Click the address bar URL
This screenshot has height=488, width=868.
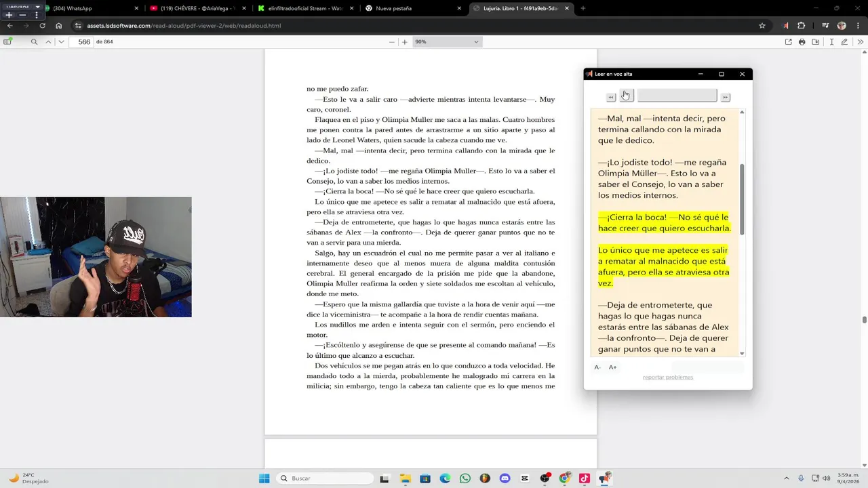(x=184, y=26)
